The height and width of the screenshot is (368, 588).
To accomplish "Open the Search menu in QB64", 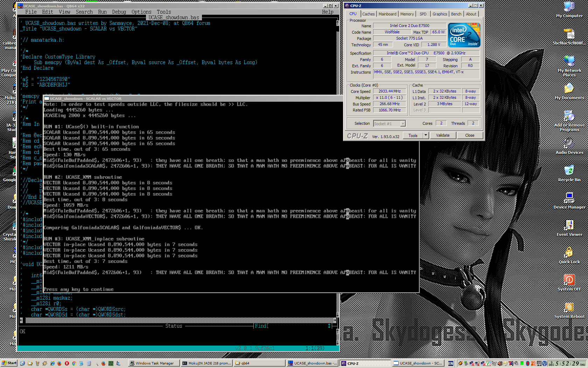I will coord(84,12).
